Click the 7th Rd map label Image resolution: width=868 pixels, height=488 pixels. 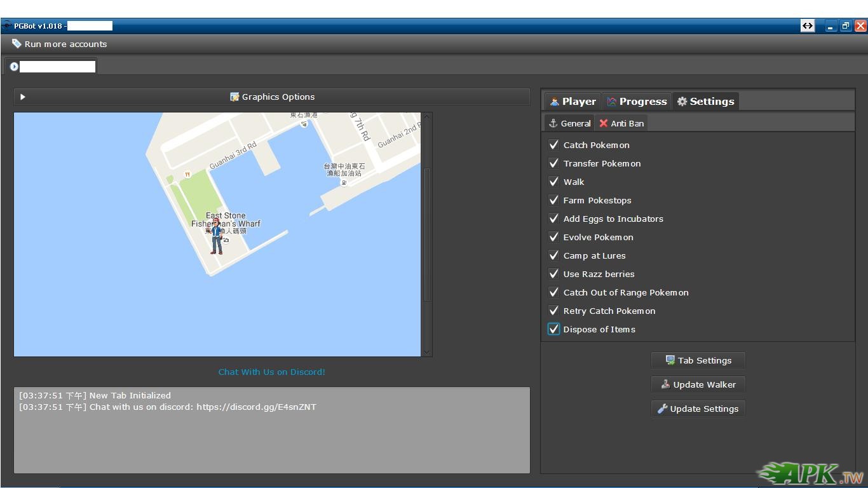360,128
